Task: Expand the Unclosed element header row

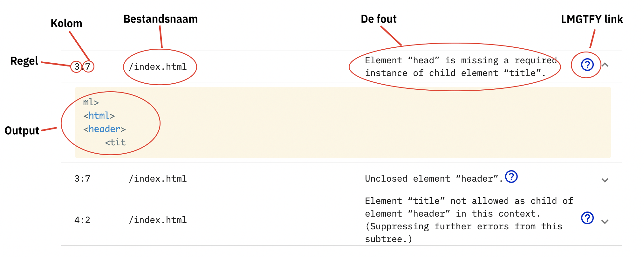Action: pos(605,180)
